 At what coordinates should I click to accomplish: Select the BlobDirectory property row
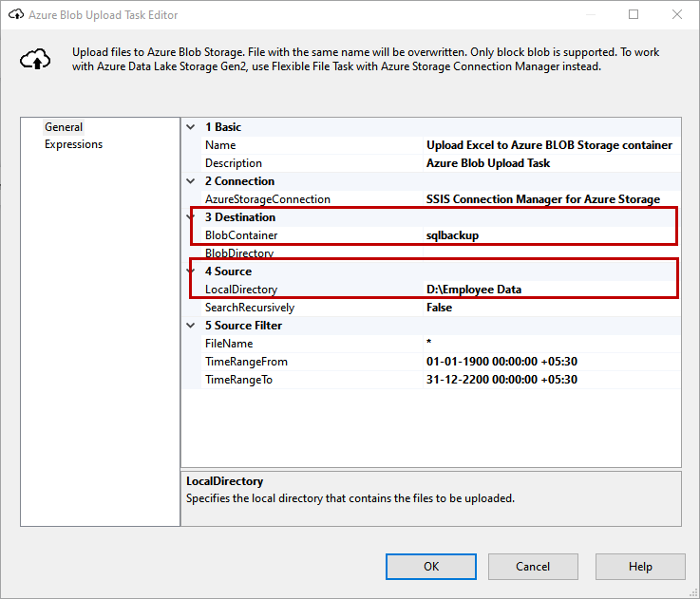coord(240,253)
